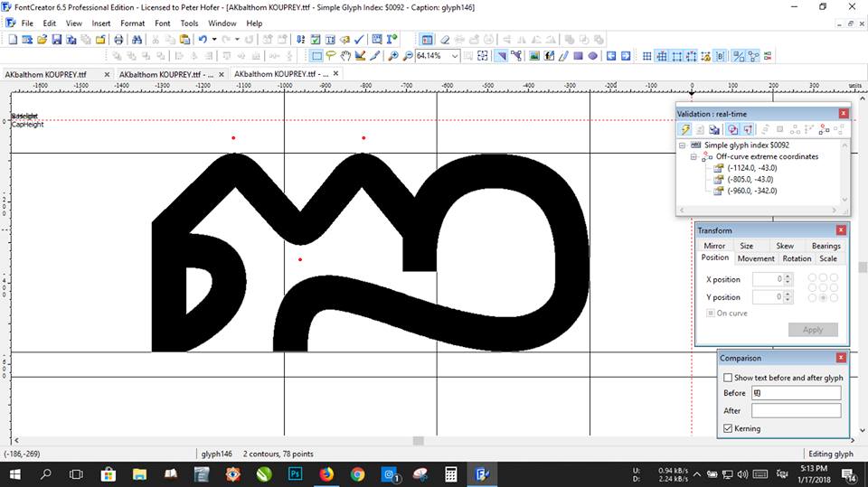The width and height of the screenshot is (868, 487).
Task: Select the lasso selection tool
Action: tap(331, 56)
